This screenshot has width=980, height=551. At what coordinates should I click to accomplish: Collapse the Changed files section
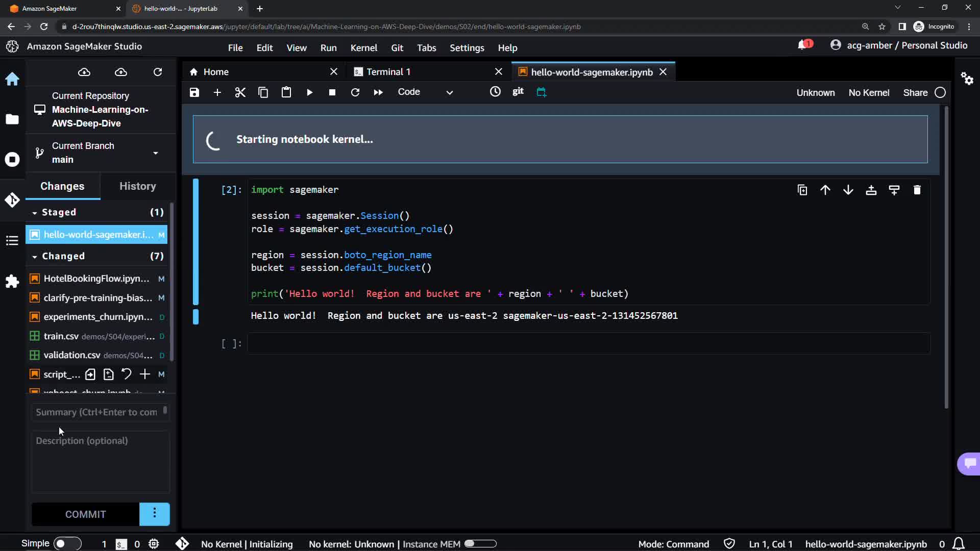point(35,257)
